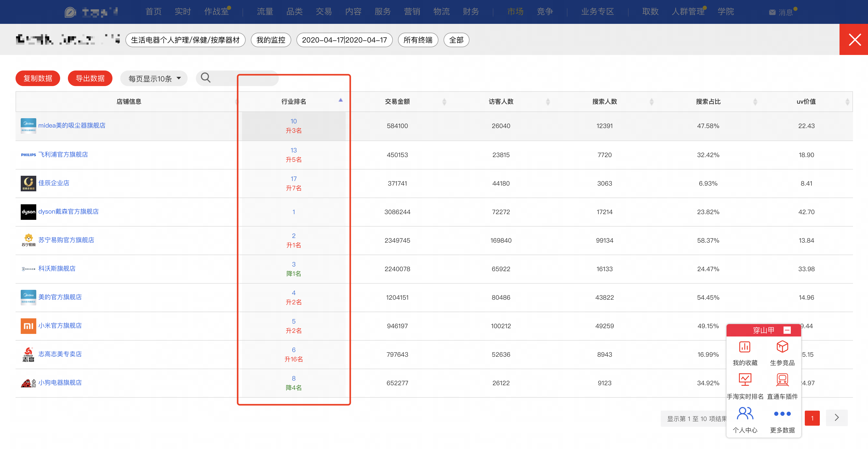Click 小米官方旗舰店 logo thumbnail
This screenshot has height=449, width=868.
(28, 326)
